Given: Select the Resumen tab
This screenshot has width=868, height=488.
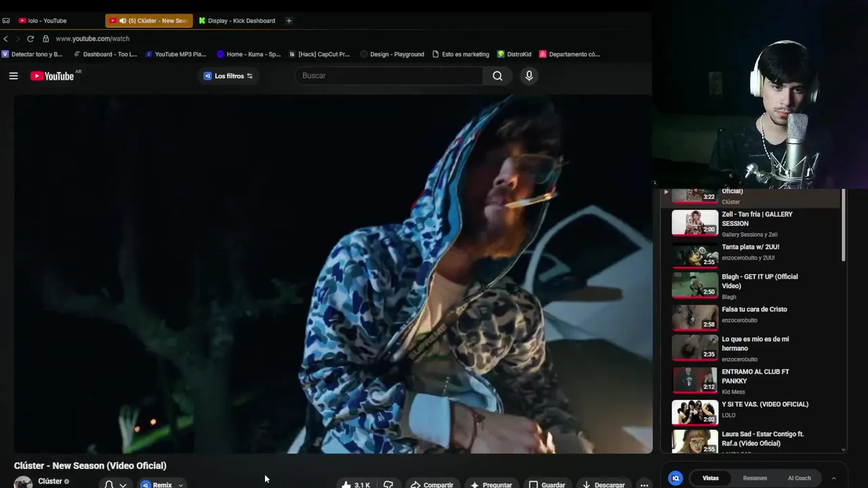Looking at the screenshot, I should pyautogui.click(x=755, y=478).
